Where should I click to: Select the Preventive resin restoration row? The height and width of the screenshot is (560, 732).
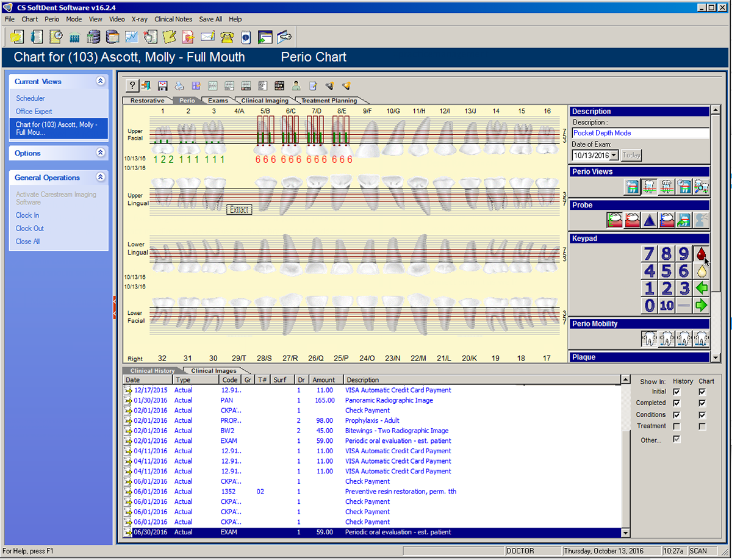coord(372,492)
